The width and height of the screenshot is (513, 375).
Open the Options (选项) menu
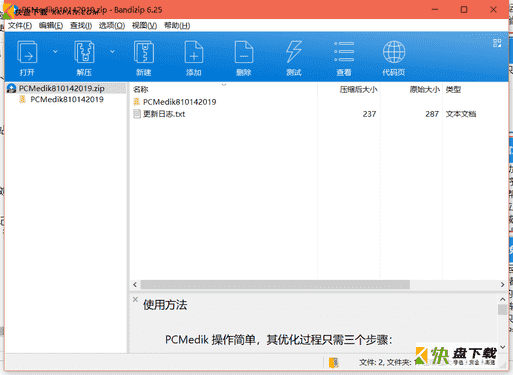tap(112, 26)
